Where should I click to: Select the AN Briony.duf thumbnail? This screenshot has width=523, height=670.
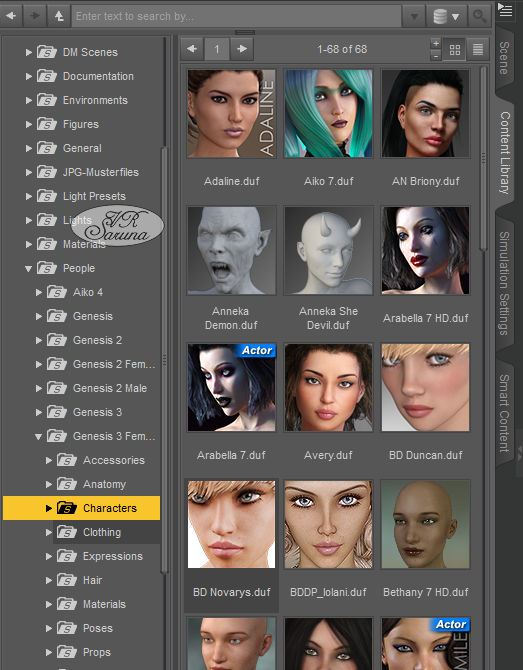pyautogui.click(x=426, y=114)
